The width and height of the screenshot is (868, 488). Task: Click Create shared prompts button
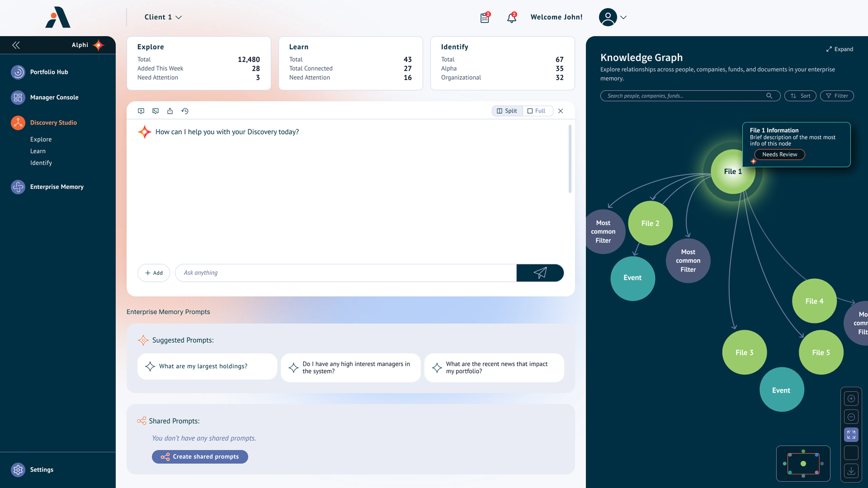[200, 457]
